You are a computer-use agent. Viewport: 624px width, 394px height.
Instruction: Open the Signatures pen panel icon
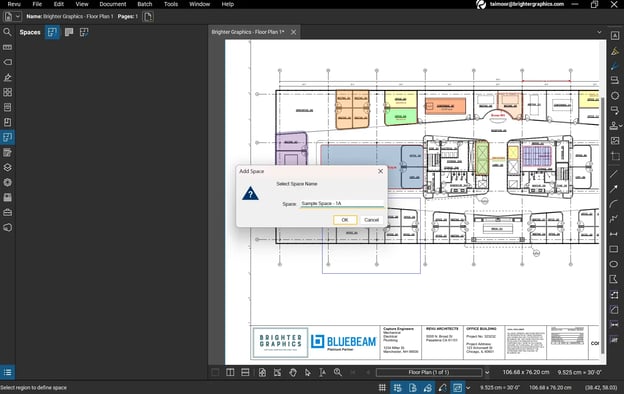point(7,77)
